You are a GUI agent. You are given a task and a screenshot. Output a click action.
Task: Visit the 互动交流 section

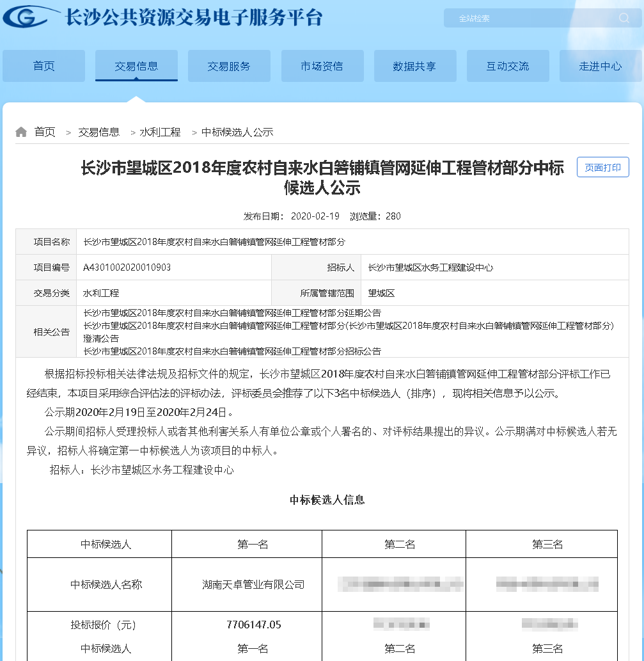pyautogui.click(x=508, y=66)
